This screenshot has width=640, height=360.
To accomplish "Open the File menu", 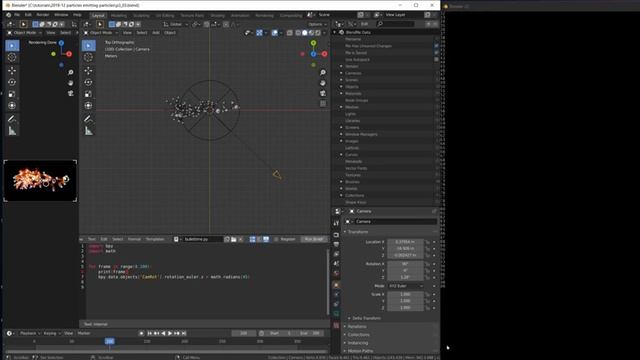I will click(17, 15).
